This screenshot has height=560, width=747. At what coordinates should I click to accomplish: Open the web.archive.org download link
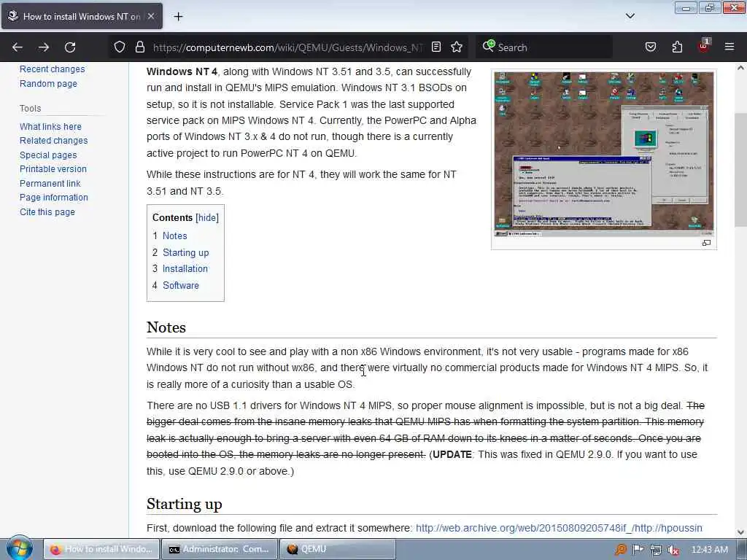tap(559, 528)
